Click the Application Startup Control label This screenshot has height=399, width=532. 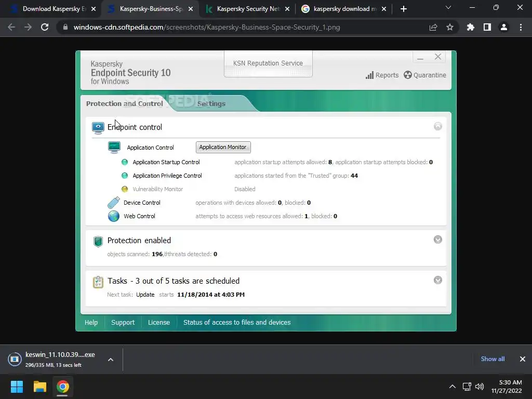pos(166,162)
